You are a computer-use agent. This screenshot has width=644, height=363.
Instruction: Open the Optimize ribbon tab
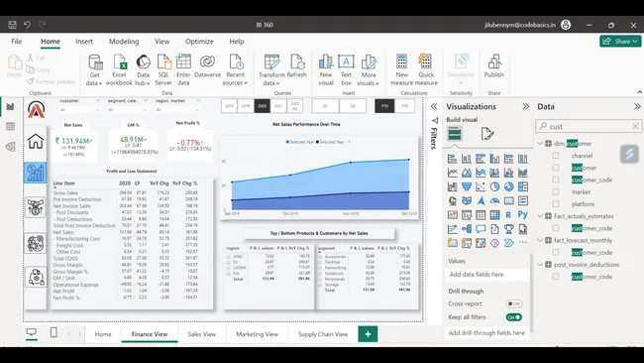pyautogui.click(x=199, y=41)
